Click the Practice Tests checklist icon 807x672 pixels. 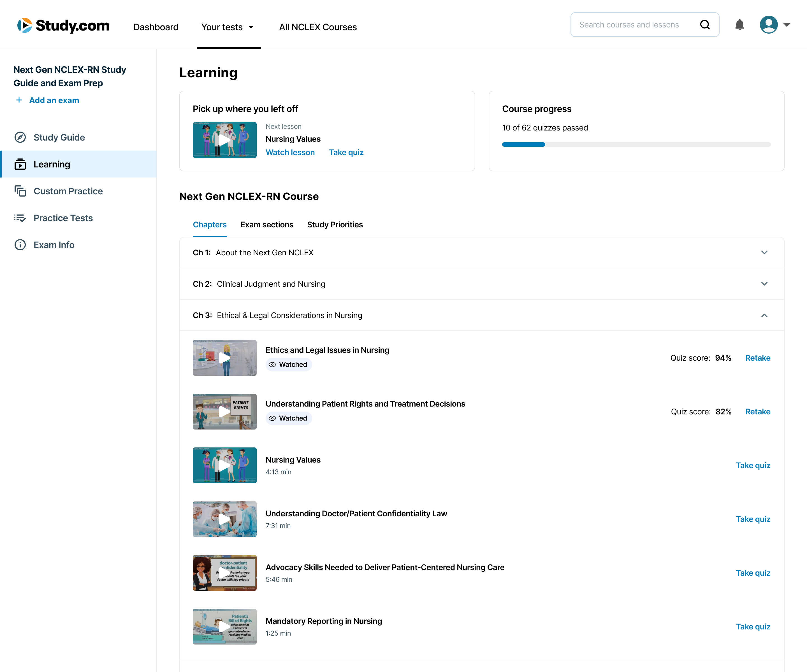[x=20, y=218]
